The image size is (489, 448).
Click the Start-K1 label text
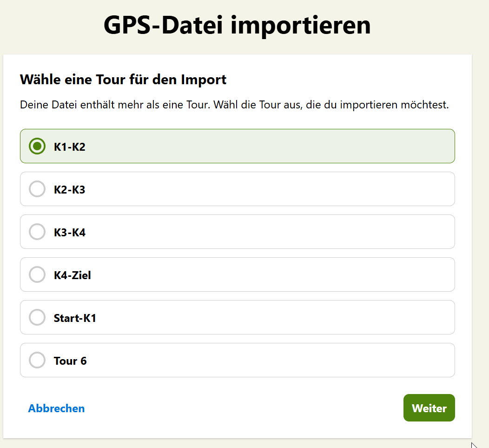(x=75, y=318)
